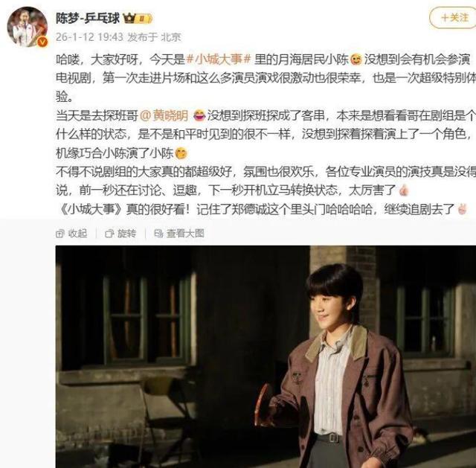The width and height of the screenshot is (476, 468).
Task: Click the 收起 collapse icon
Action: click(x=60, y=234)
